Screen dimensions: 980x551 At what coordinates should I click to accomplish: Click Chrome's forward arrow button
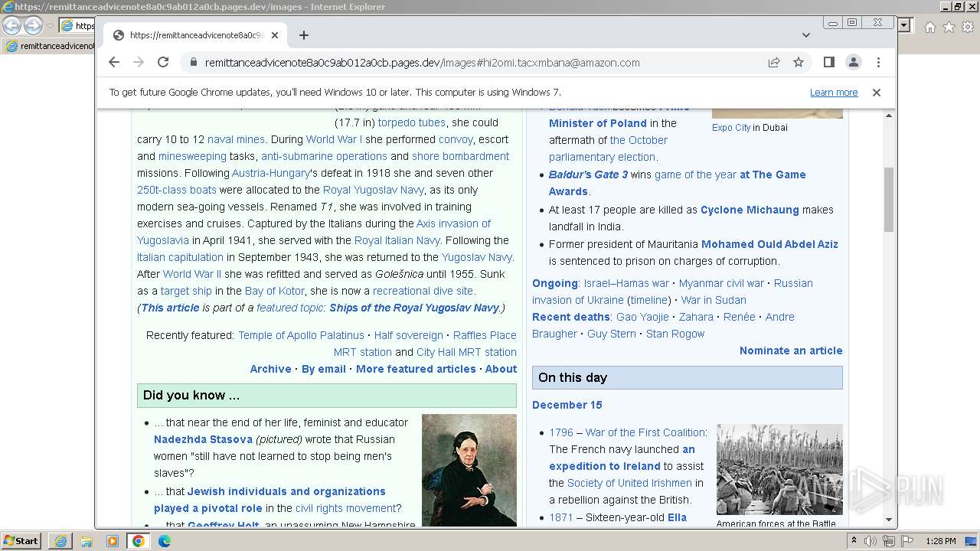click(139, 62)
